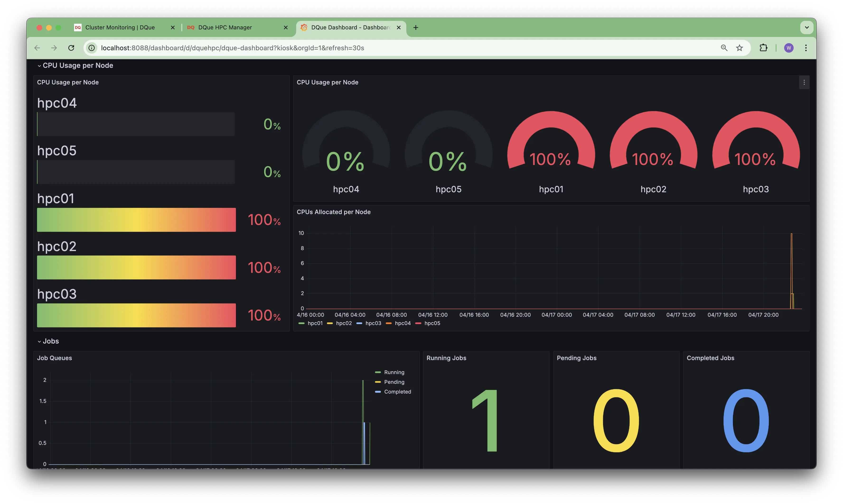This screenshot has height=504, width=843.
Task: Toggle Completed series in Job Queues legend
Action: click(x=397, y=392)
